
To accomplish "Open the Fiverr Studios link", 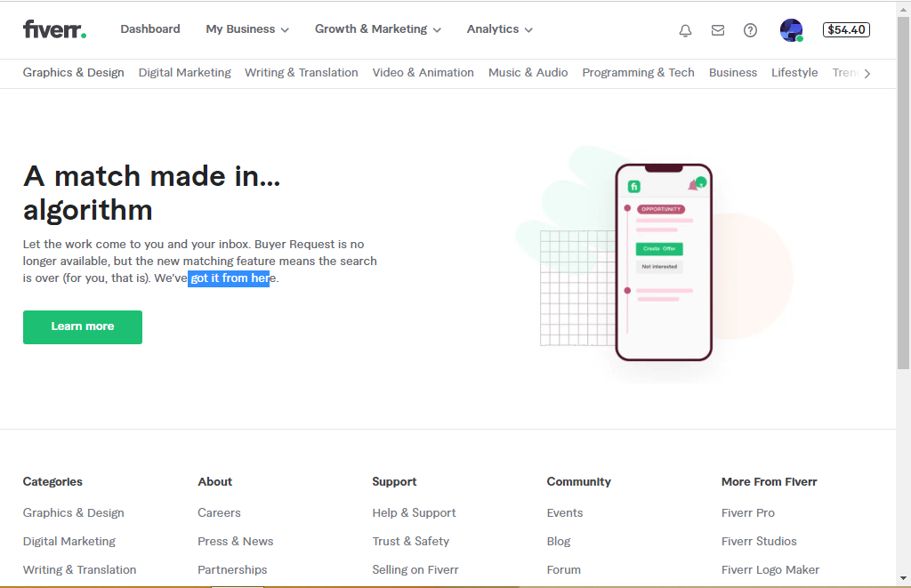I will [x=760, y=542].
